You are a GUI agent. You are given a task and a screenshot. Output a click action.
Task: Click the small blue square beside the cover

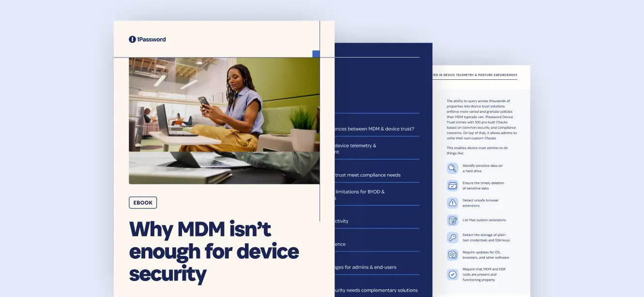pos(316,54)
